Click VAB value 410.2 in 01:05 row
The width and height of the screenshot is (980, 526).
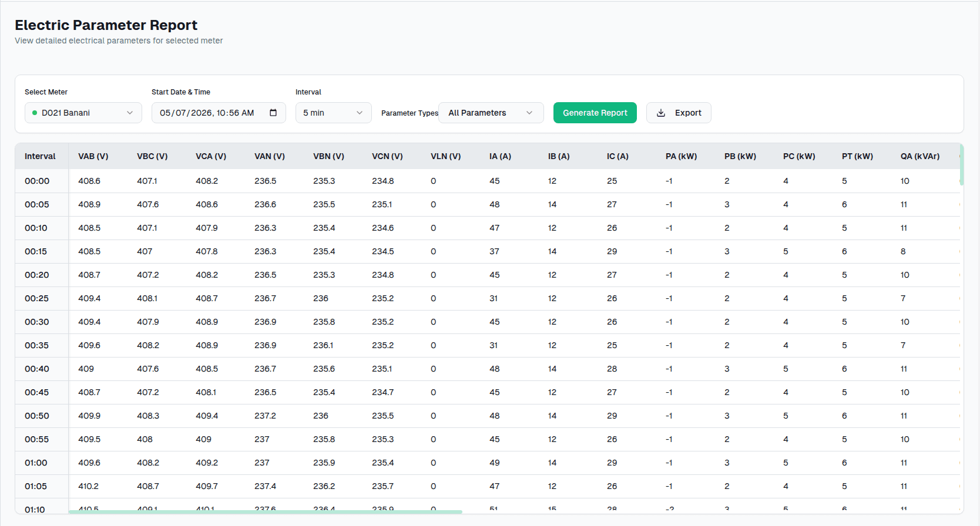pyautogui.click(x=89, y=486)
